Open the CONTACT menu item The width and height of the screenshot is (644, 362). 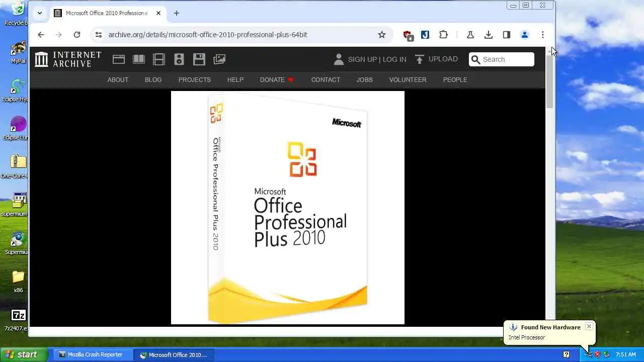tap(326, 79)
